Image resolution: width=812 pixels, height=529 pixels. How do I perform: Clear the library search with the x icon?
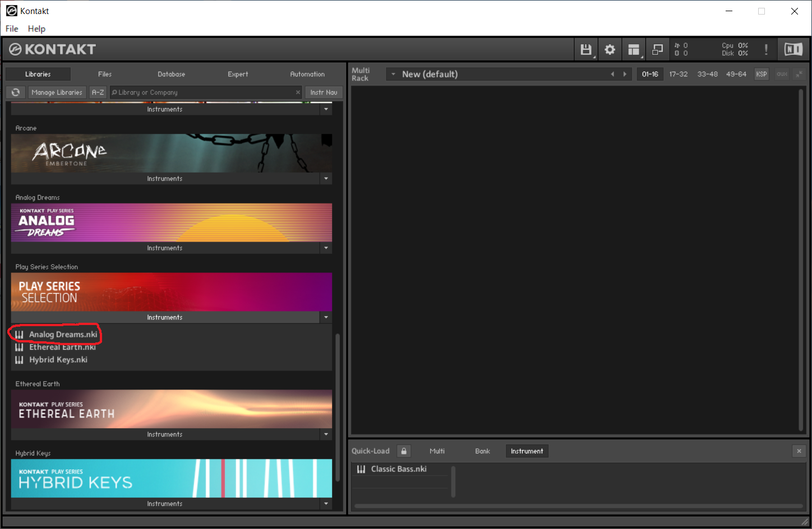pyautogui.click(x=298, y=92)
